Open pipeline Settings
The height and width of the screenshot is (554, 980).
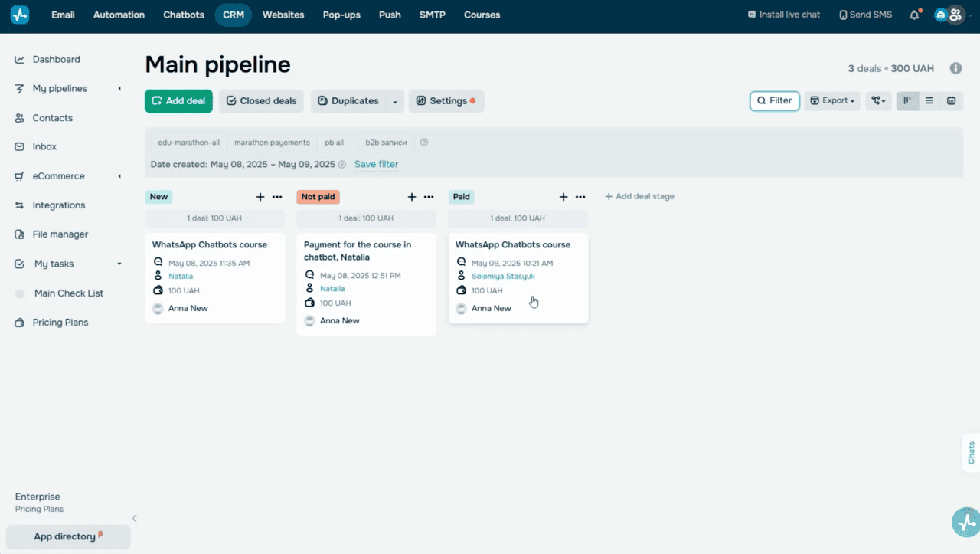click(x=446, y=101)
